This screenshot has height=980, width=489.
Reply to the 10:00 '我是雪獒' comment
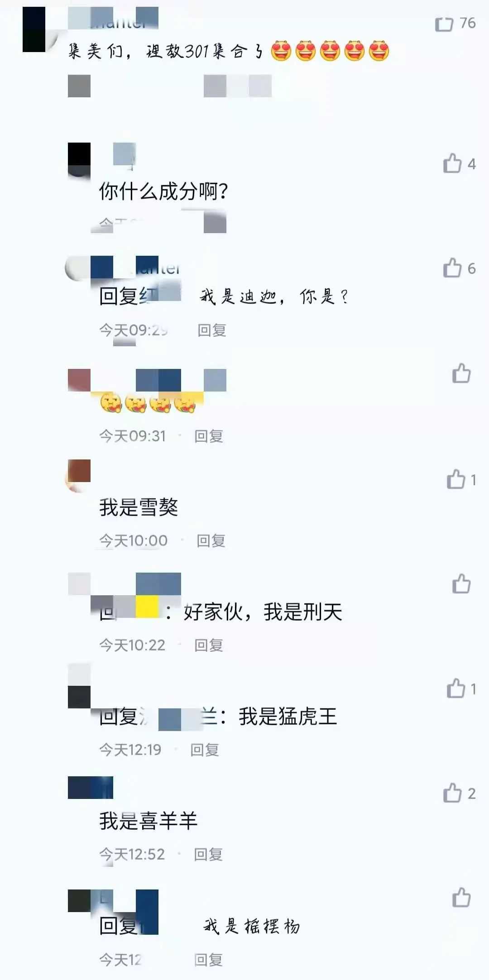[211, 540]
